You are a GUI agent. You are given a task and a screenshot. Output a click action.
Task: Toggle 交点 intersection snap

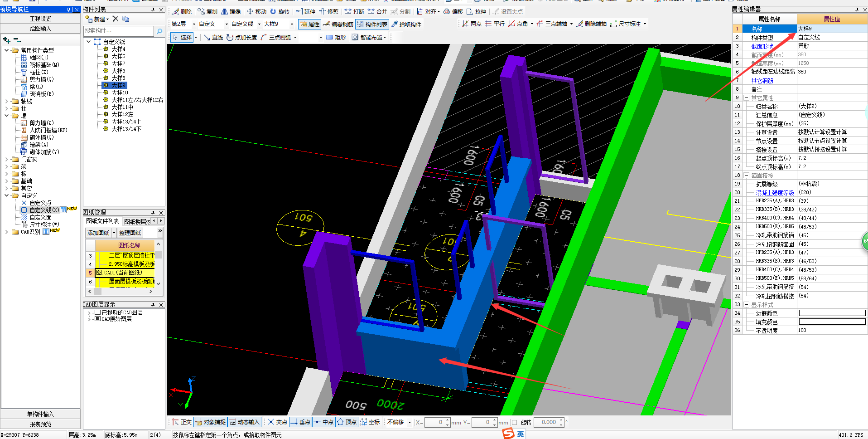(277, 422)
